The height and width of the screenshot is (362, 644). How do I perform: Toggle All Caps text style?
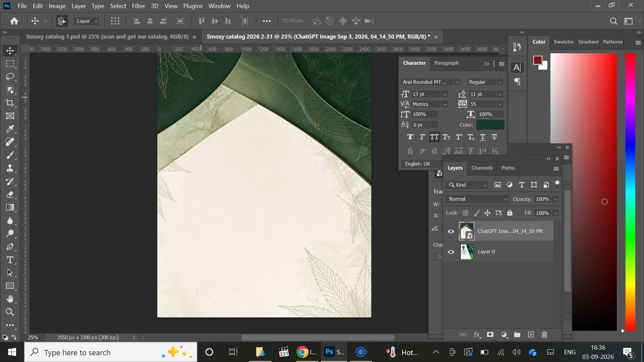(x=434, y=137)
